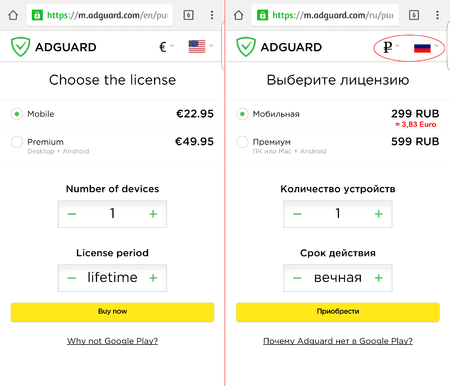This screenshot has width=450, height=386.
Task: Open the Russian flag language dropdown
Action: point(426,48)
